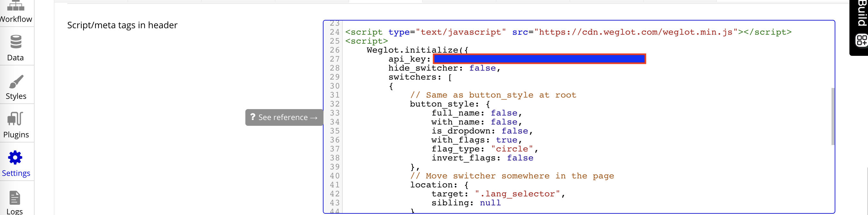The height and width of the screenshot is (215, 868).
Task: Click the 'with_flags: true' line
Action: click(477, 140)
